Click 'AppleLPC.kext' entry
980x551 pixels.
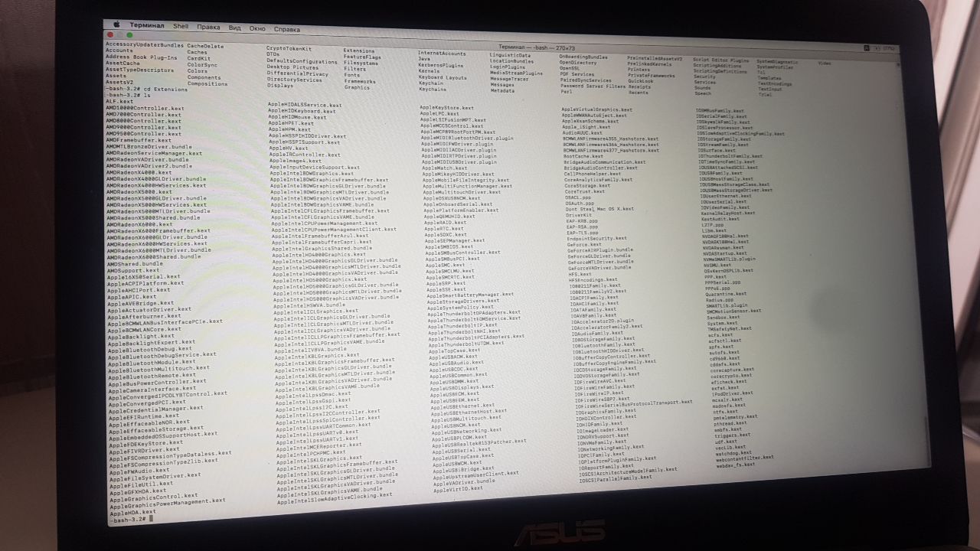[x=439, y=114]
